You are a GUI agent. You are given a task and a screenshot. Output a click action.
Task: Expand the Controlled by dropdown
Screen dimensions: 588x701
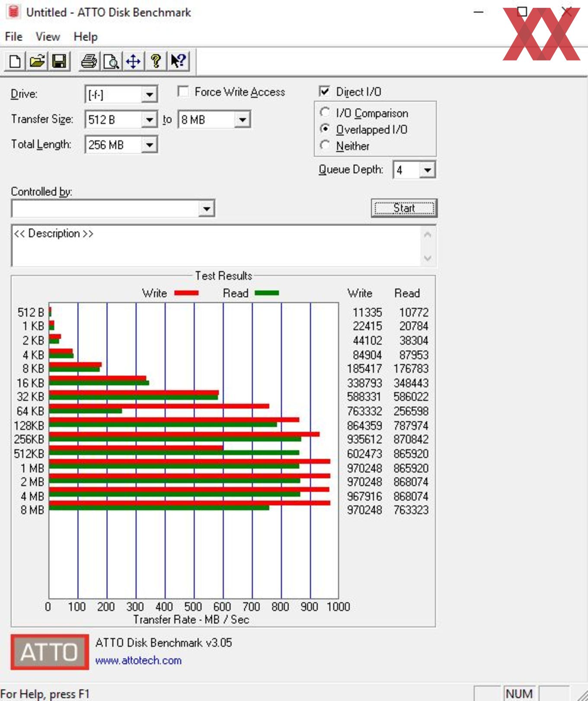coord(207,209)
